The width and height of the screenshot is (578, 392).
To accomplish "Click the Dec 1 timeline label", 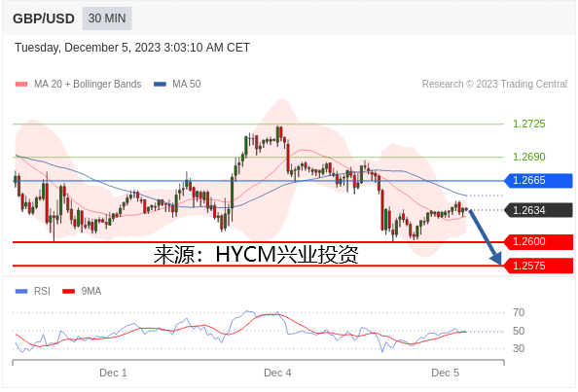I will (113, 373).
